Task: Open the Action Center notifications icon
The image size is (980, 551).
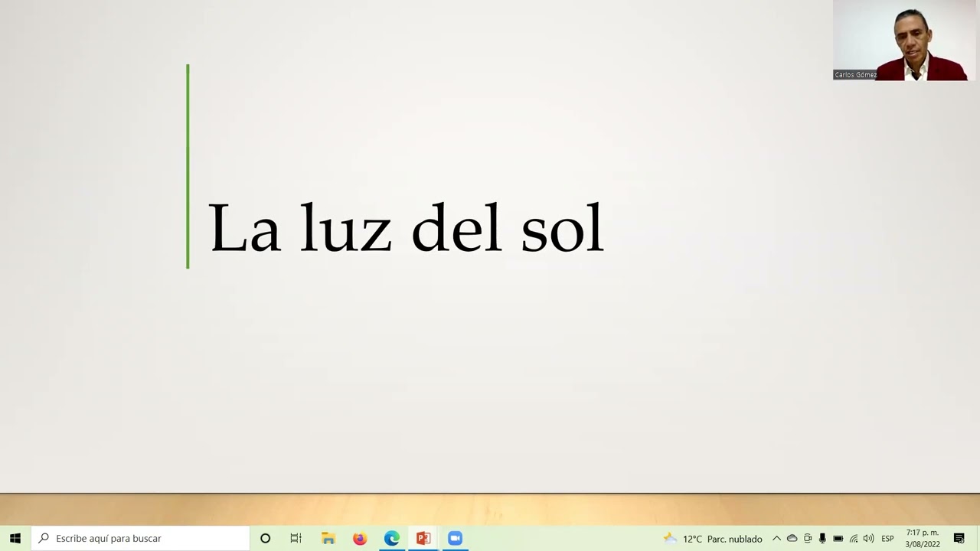Action: click(959, 539)
